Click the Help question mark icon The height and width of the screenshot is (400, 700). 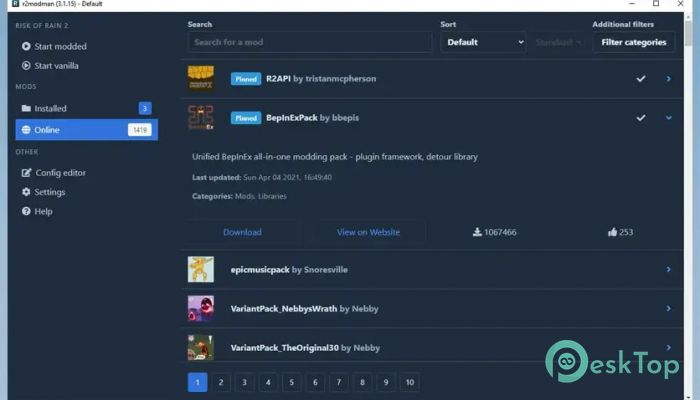click(26, 211)
